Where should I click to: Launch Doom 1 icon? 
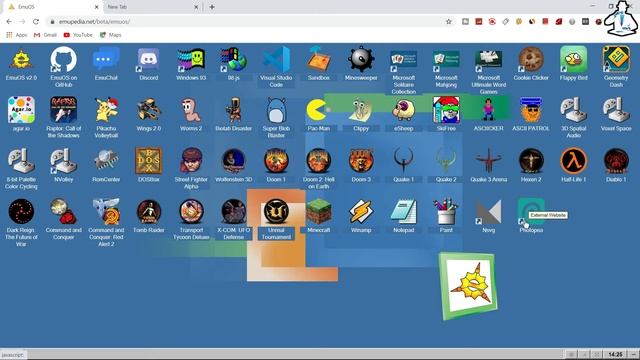tap(276, 161)
